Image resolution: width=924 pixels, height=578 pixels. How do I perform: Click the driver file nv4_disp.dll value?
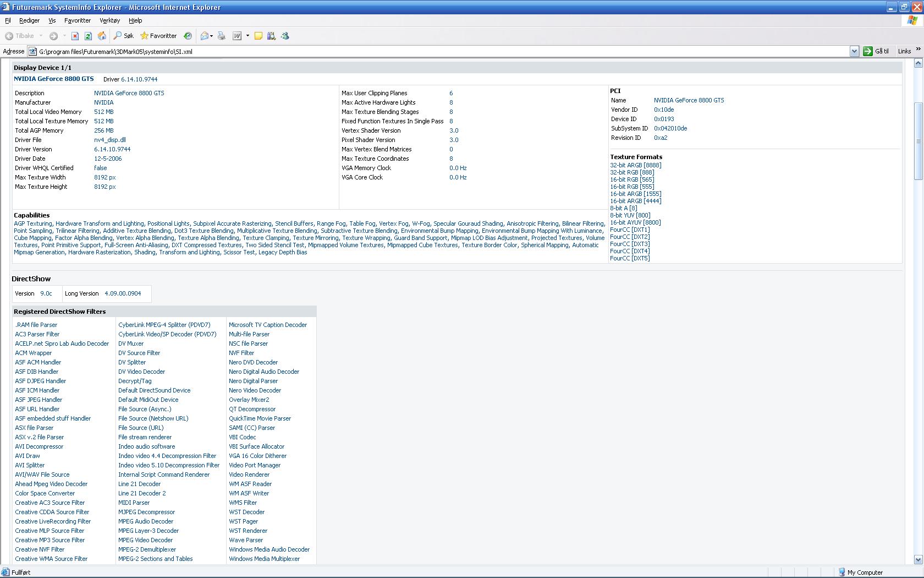coord(110,140)
